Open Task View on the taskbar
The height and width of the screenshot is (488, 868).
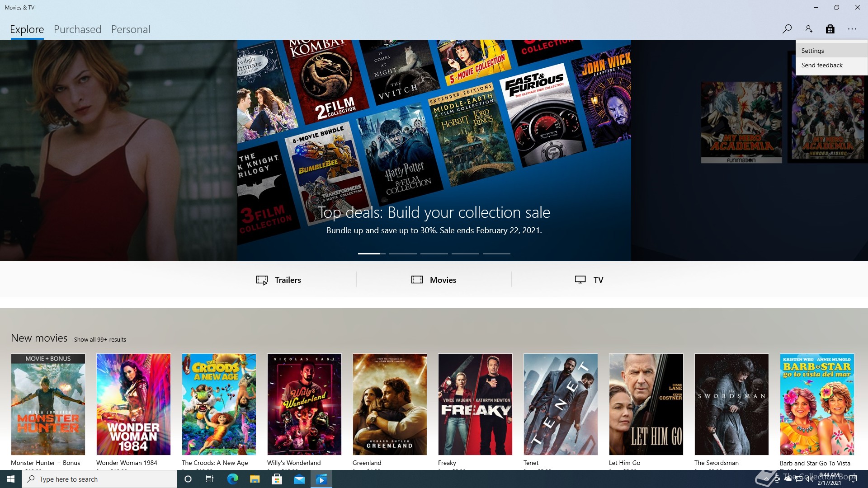[x=210, y=479]
